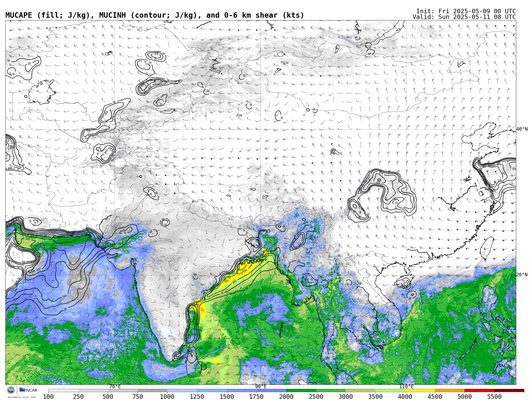Click the light blue 1250-1500 legend swatch

click(212, 391)
